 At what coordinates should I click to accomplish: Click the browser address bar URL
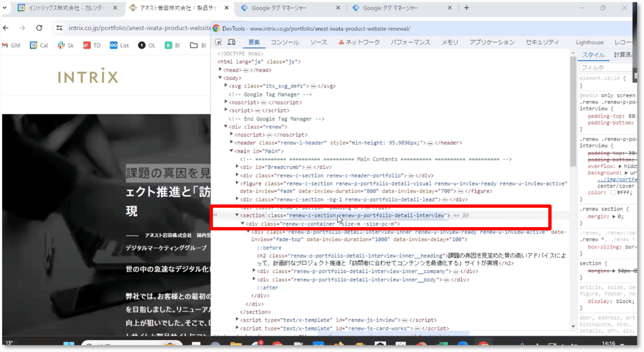pyautogui.click(x=139, y=28)
